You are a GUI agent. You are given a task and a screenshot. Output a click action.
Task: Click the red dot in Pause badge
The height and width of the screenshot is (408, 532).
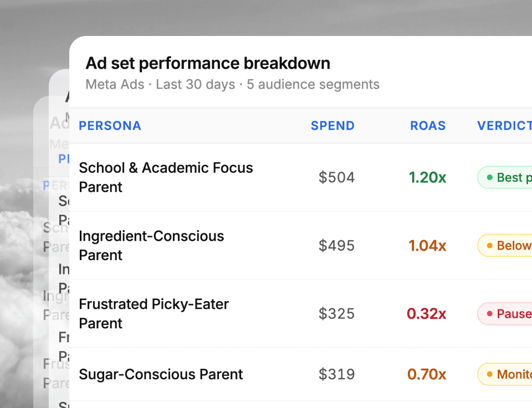click(490, 314)
